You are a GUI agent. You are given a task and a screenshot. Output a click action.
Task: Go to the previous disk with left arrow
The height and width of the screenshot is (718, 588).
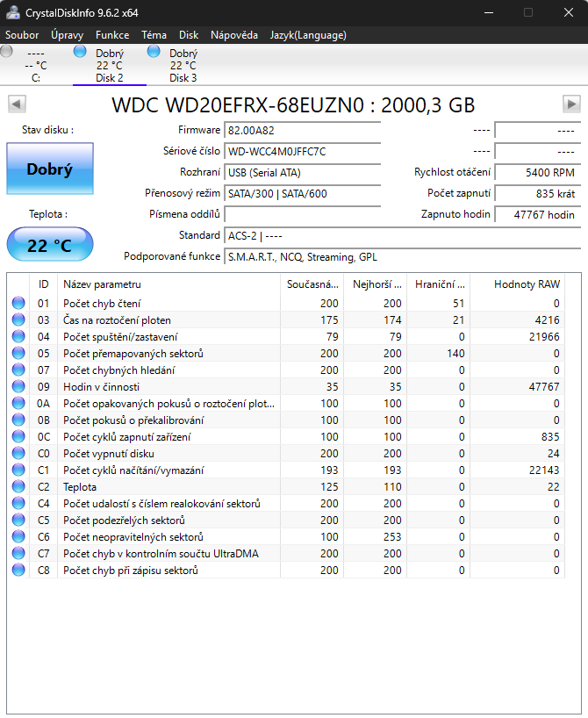[x=17, y=104]
